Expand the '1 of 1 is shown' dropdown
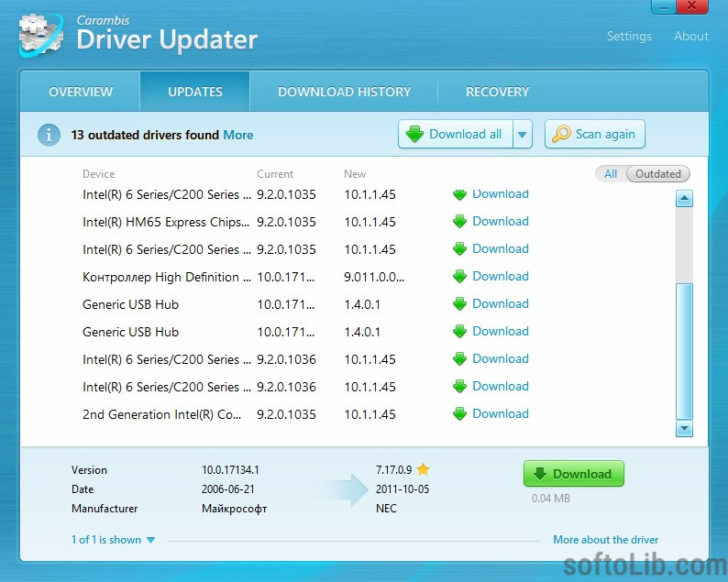 [113, 540]
